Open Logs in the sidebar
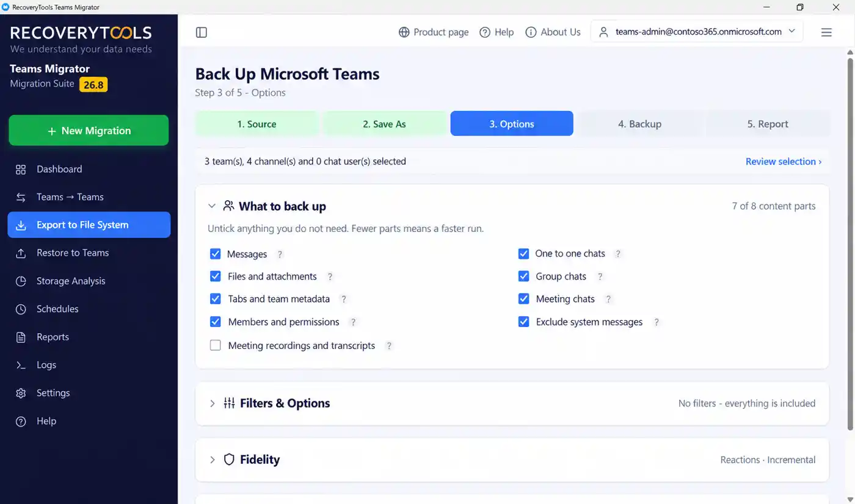The height and width of the screenshot is (504, 855). click(89, 365)
